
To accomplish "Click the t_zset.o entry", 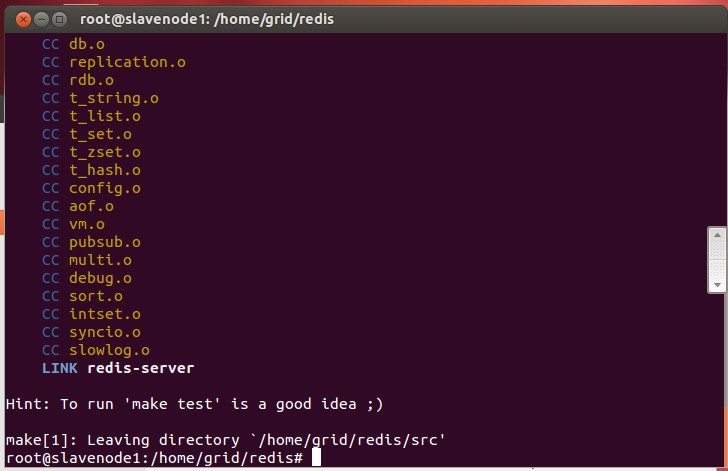I will [x=104, y=152].
